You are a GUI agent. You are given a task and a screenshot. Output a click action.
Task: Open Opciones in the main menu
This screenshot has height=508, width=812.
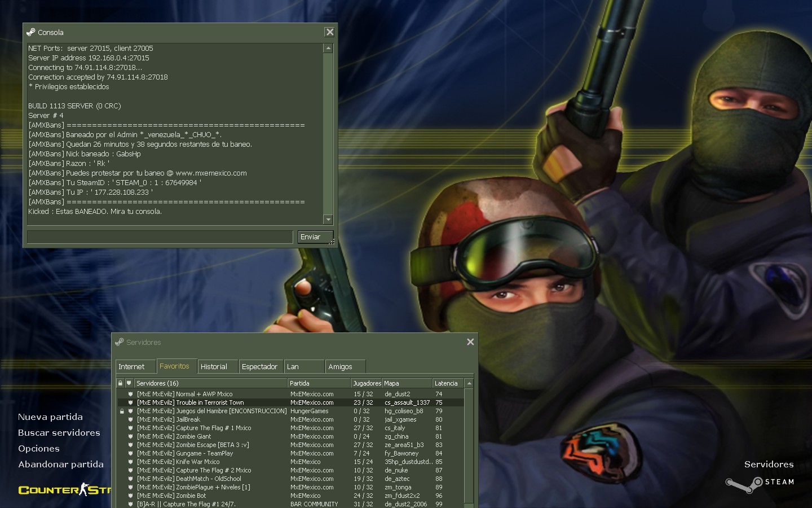(x=39, y=449)
